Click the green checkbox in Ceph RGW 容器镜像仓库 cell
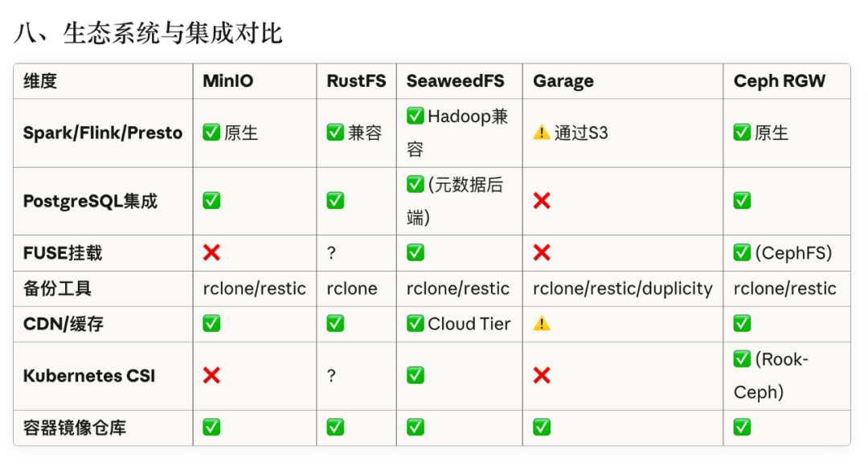Viewport: 868px width, 462px height. [743, 427]
